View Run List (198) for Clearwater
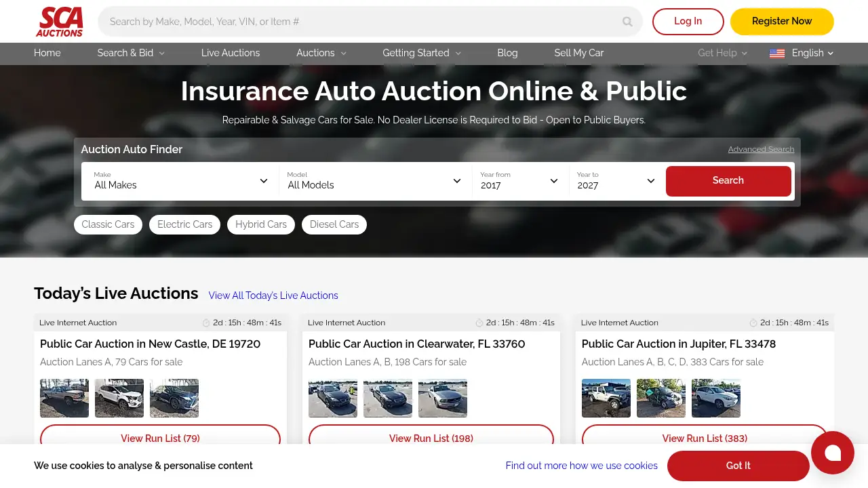The image size is (868, 488). point(431,438)
